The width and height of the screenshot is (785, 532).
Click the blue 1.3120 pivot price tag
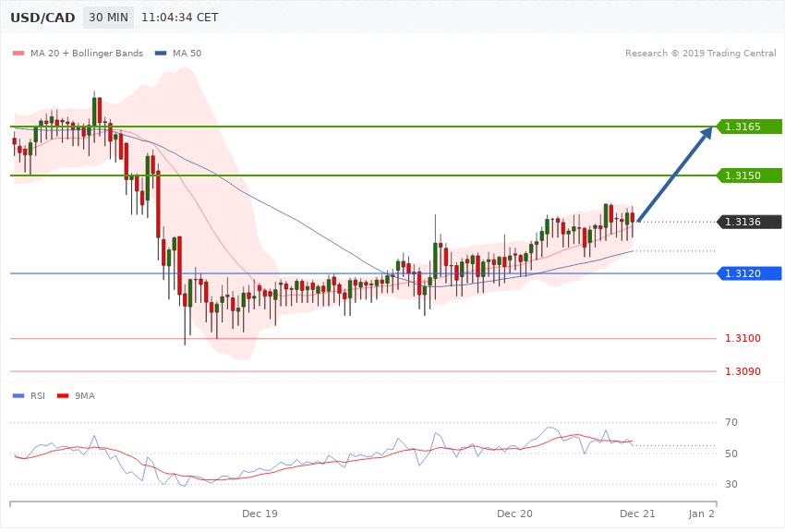(748, 273)
